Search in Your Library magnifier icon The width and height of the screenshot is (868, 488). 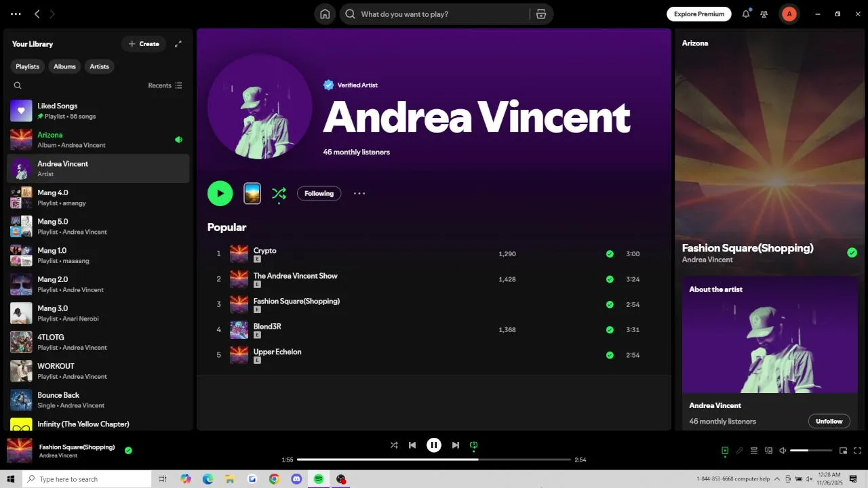click(18, 85)
